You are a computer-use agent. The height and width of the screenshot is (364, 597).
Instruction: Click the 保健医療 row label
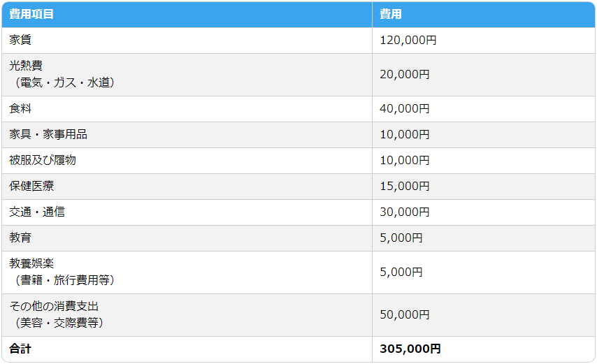click(x=31, y=186)
